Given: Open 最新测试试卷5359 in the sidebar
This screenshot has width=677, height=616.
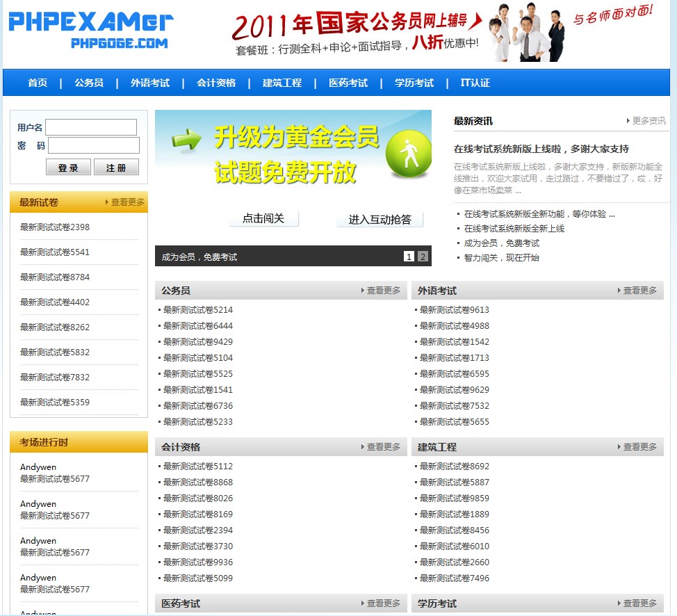Looking at the screenshot, I should point(55,402).
